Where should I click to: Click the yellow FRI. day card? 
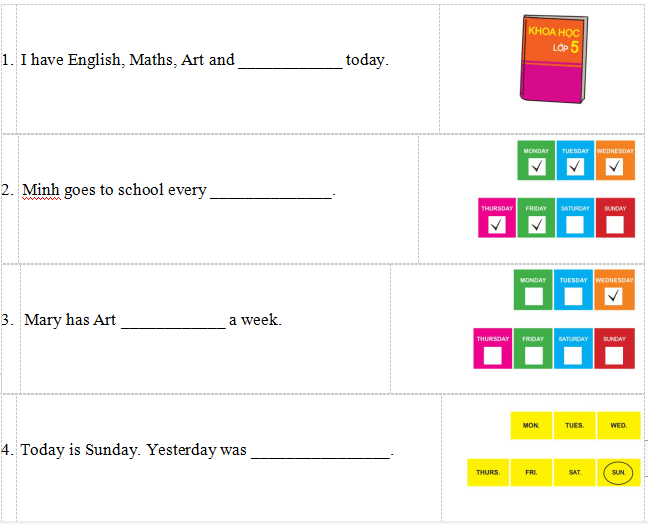tap(531, 472)
